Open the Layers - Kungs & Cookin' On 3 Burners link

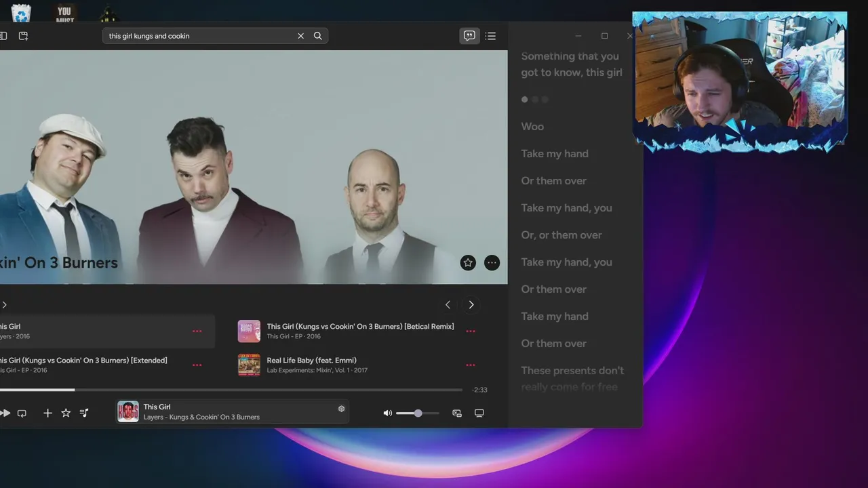point(201,418)
